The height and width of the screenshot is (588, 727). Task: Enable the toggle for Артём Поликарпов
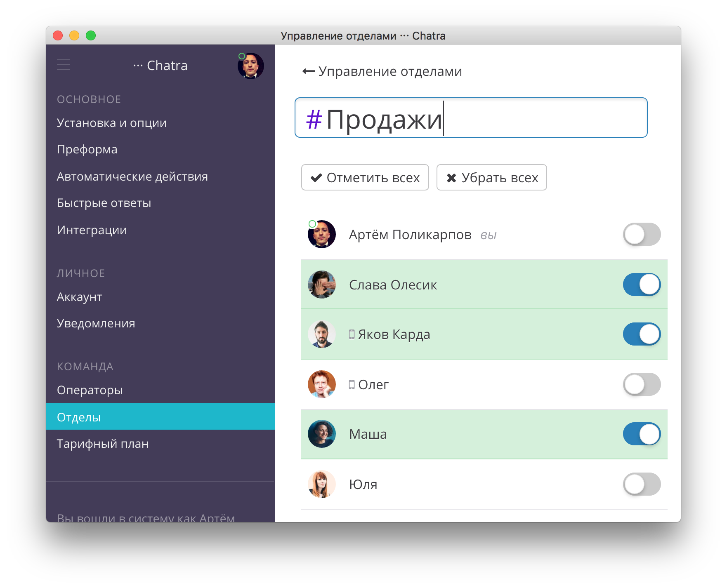[x=642, y=235]
